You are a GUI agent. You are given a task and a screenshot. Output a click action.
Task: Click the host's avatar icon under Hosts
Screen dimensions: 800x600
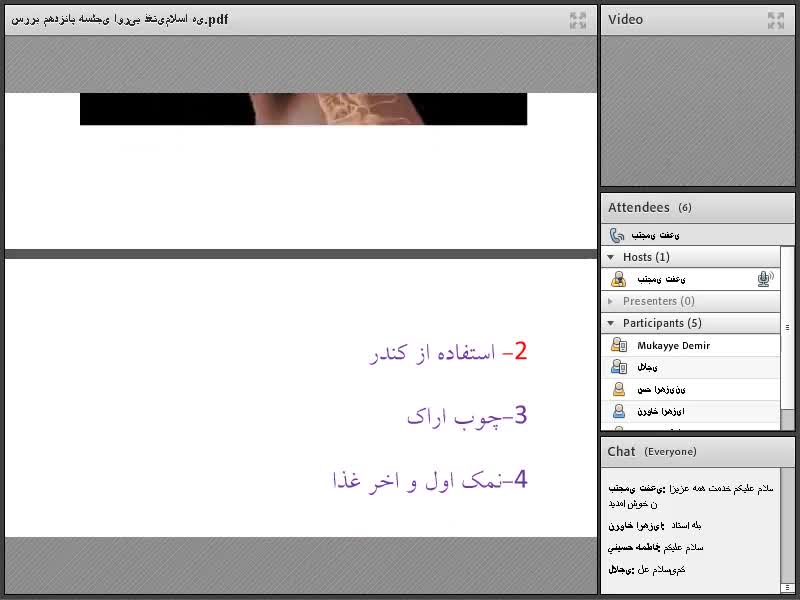(x=618, y=279)
